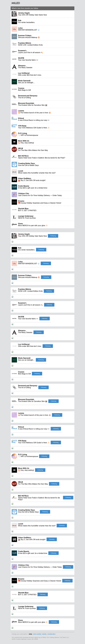Toggle Following button for Lulus

[46, 263]
